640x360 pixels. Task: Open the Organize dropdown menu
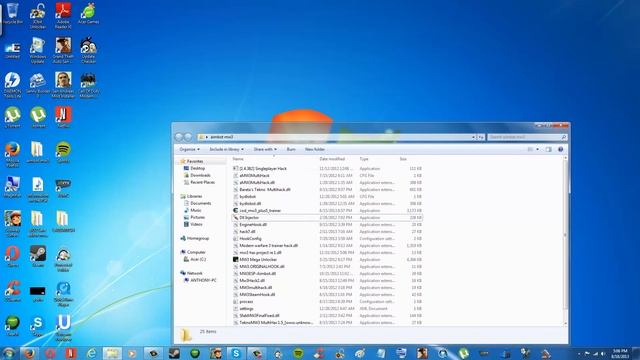tap(190, 149)
